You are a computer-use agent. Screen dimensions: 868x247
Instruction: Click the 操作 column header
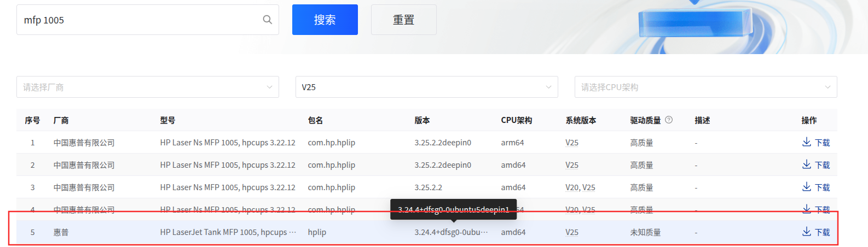[x=809, y=120]
